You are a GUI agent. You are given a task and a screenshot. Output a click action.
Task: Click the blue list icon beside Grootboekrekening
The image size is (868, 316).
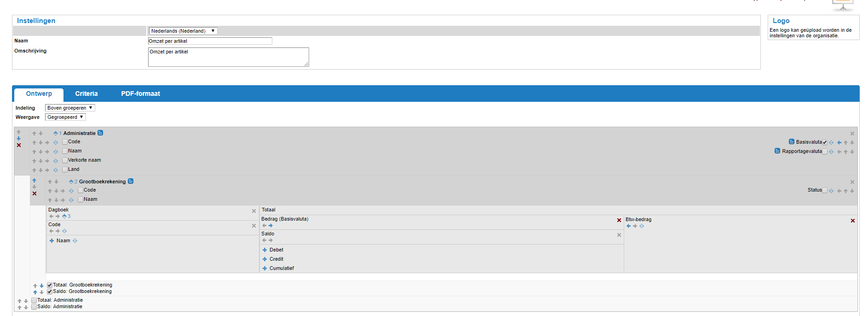[131, 181]
